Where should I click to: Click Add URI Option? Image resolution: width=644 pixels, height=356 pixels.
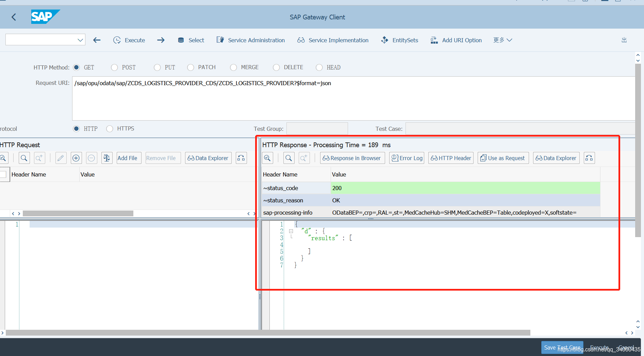[x=456, y=40]
